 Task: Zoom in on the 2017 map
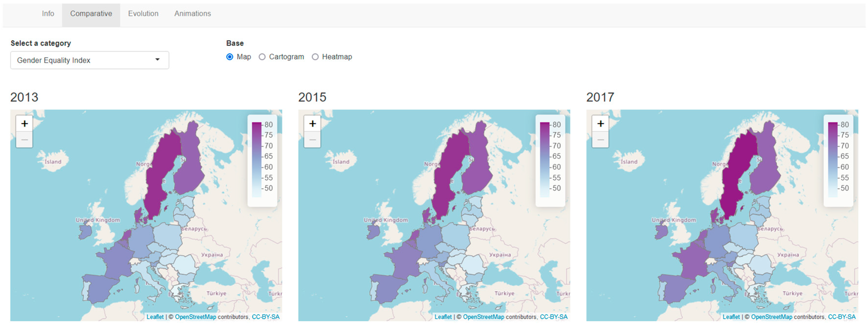click(x=600, y=124)
